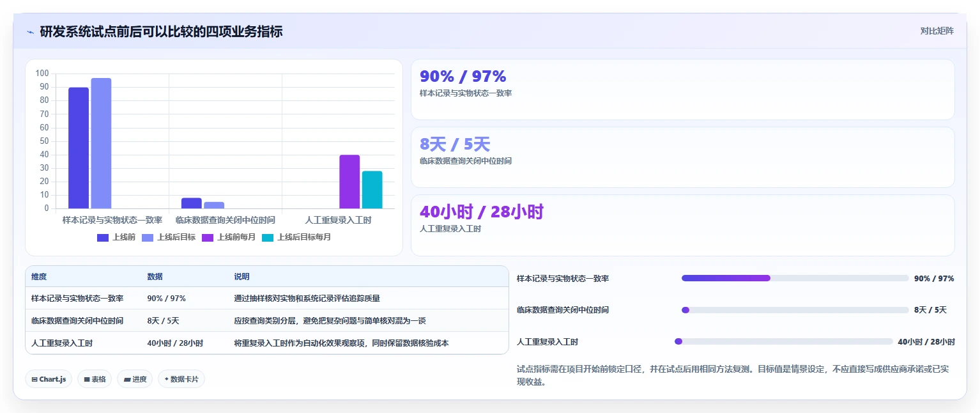Click the 维度 table column header

tap(39, 277)
